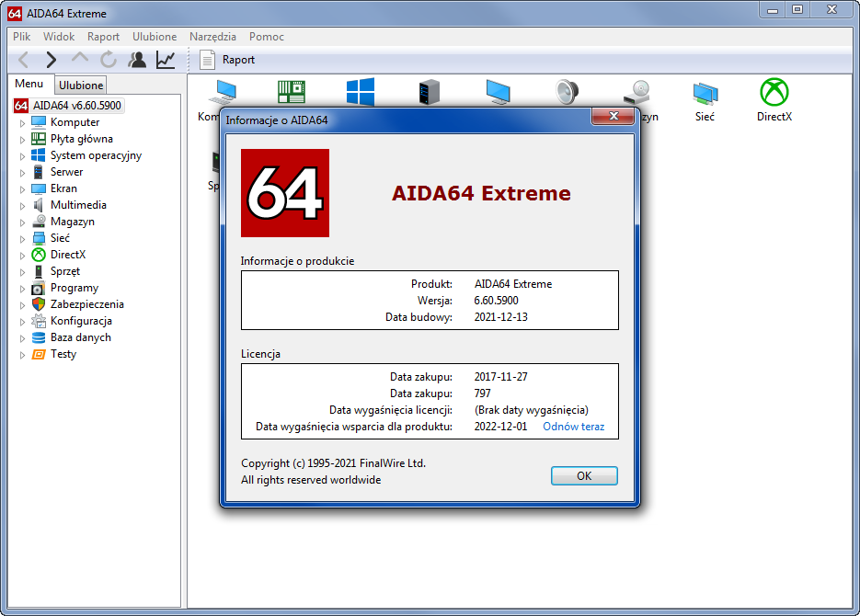The image size is (860, 616).
Task: Open the Sieć network icon in main pane
Action: pos(705,100)
